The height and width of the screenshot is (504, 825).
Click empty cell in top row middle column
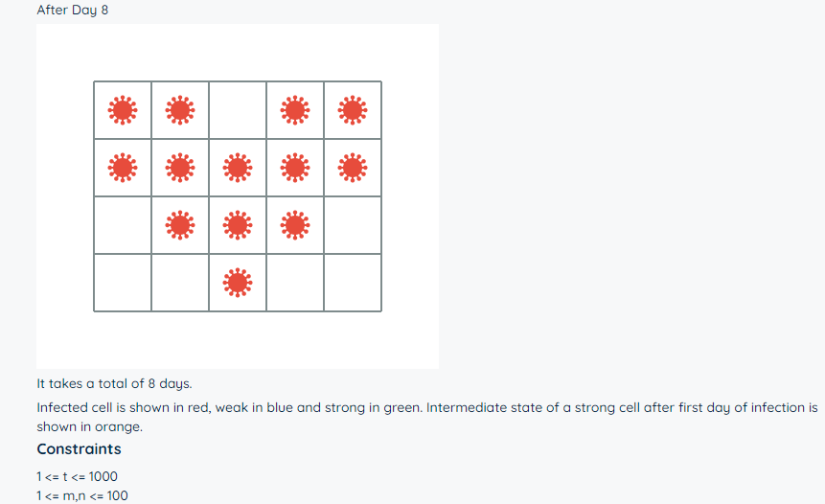pyautogui.click(x=238, y=110)
